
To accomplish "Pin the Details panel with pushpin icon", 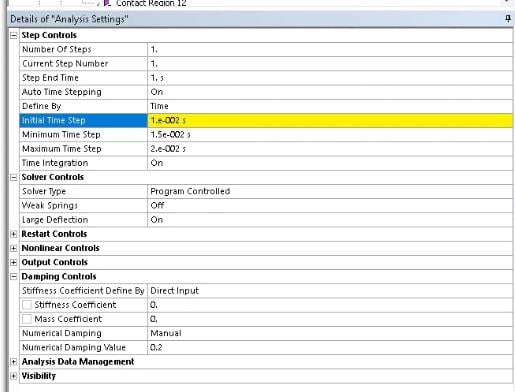I will click(507, 19).
